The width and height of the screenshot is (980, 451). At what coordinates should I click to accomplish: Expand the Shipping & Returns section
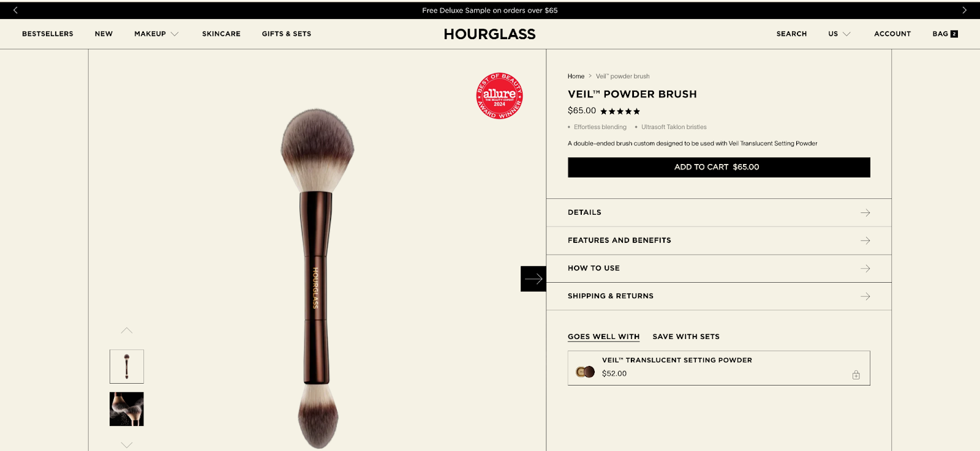coord(719,296)
